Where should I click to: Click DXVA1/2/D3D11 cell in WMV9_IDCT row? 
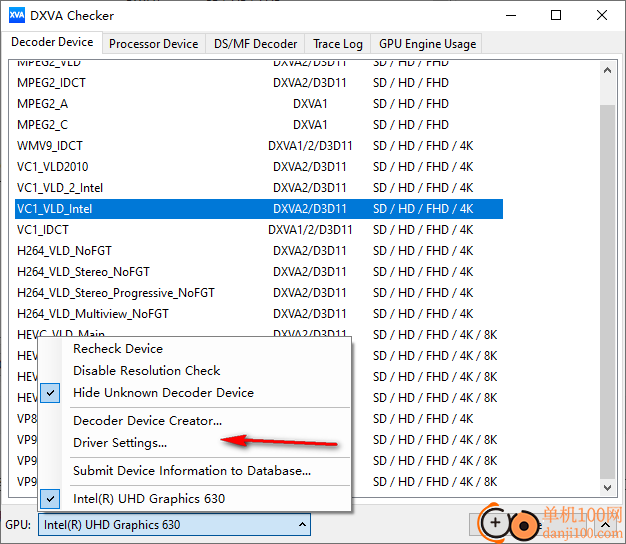(x=310, y=146)
